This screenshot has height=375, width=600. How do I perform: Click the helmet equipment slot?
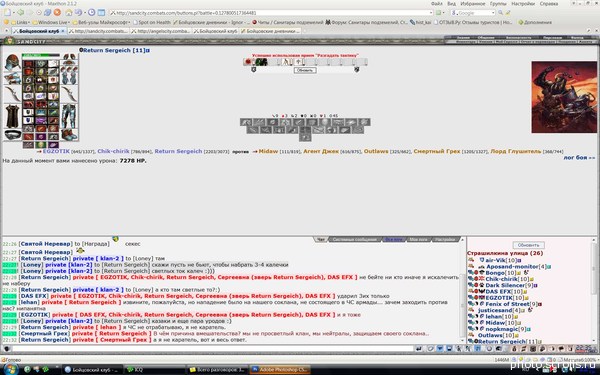[x=12, y=62]
